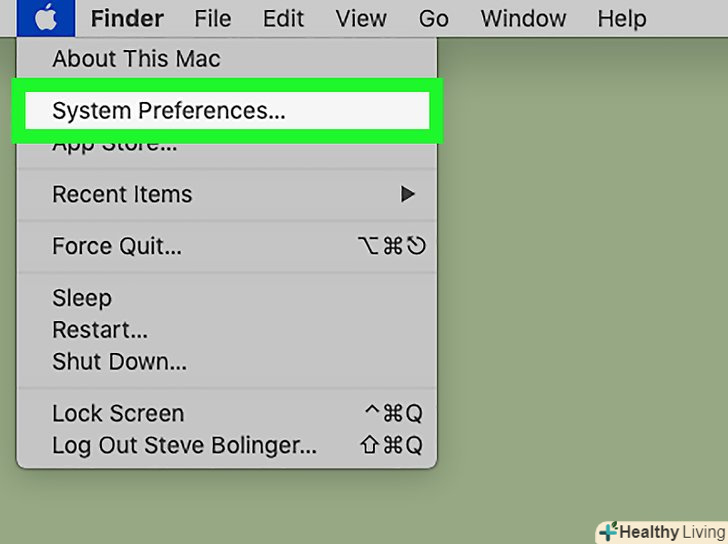
Task: Open the Finder menu
Action: click(x=127, y=18)
